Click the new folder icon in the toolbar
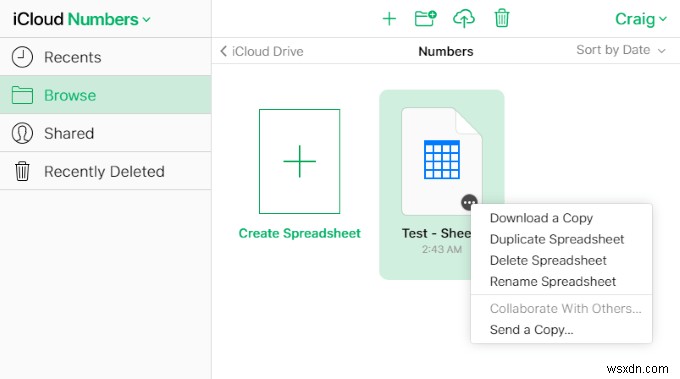 425,19
